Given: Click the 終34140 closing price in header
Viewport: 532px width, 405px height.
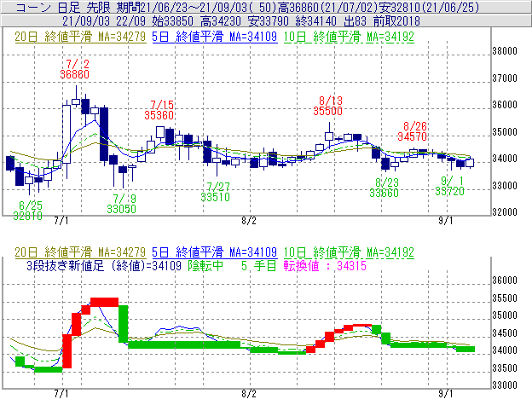Looking at the screenshot, I should pos(315,21).
